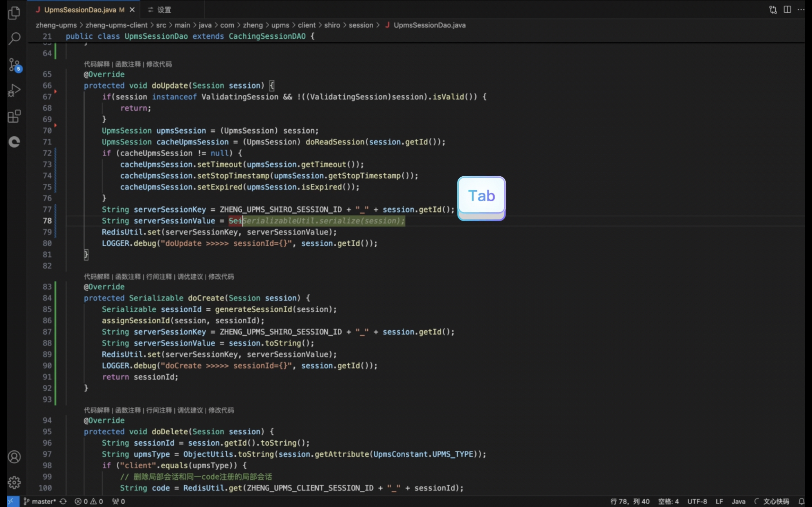Open the editor more actions ellipsis

coord(801,9)
